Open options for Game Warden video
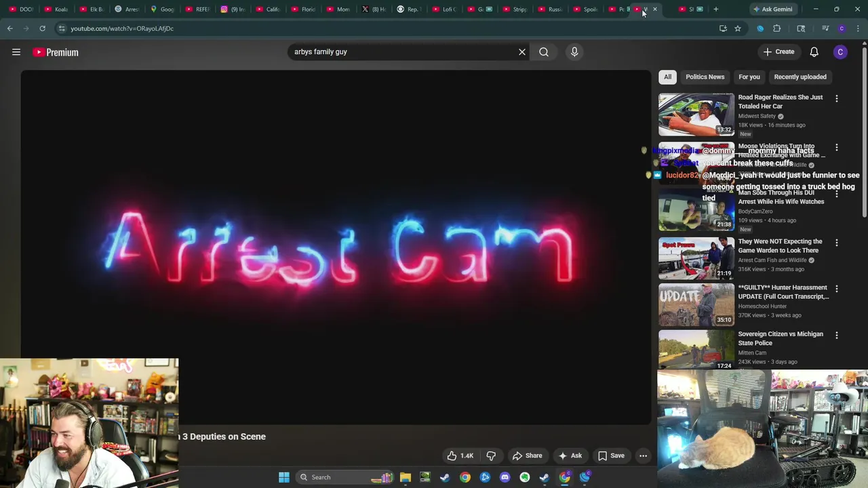The image size is (868, 488). (x=836, y=243)
